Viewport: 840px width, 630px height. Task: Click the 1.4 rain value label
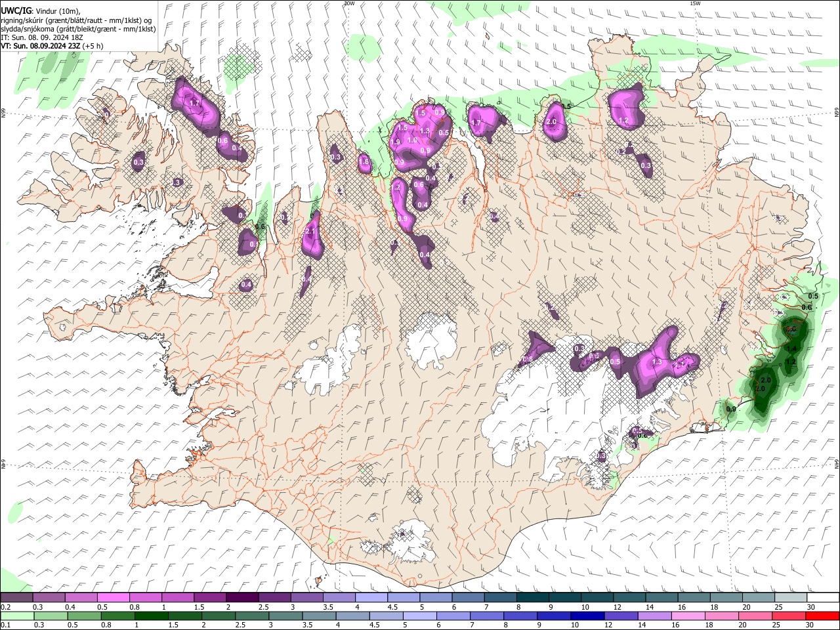[x=791, y=349]
